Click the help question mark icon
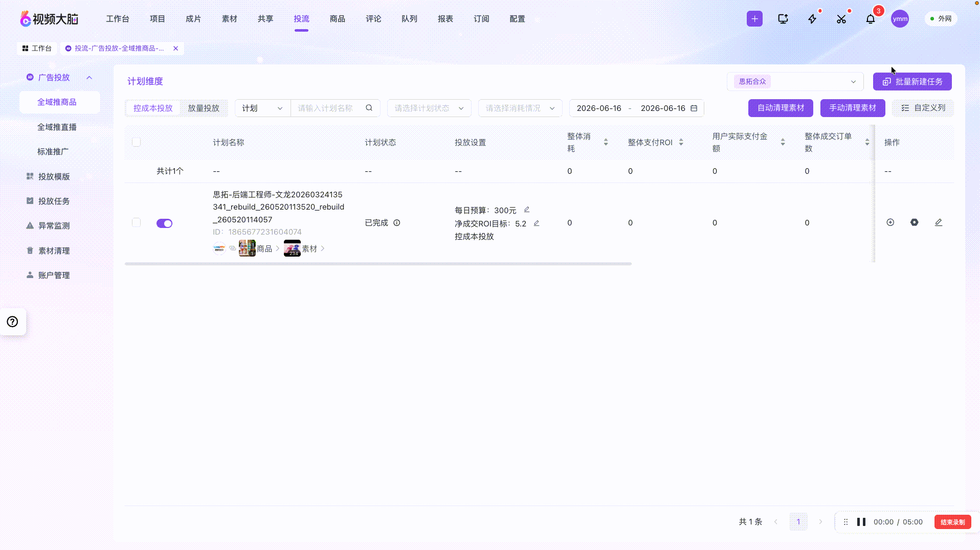Viewport: 980px width, 550px height. 12,322
